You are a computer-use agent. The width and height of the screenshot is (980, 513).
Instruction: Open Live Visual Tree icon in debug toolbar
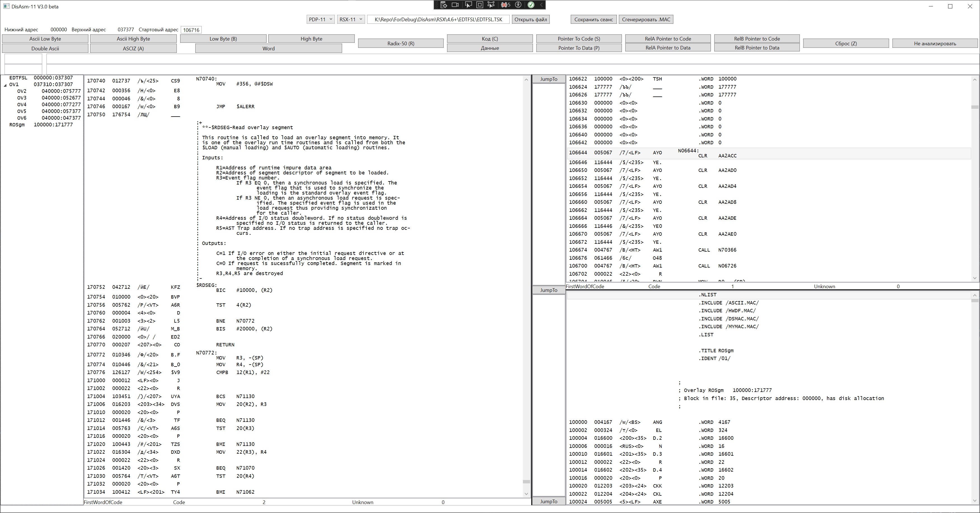pos(444,5)
